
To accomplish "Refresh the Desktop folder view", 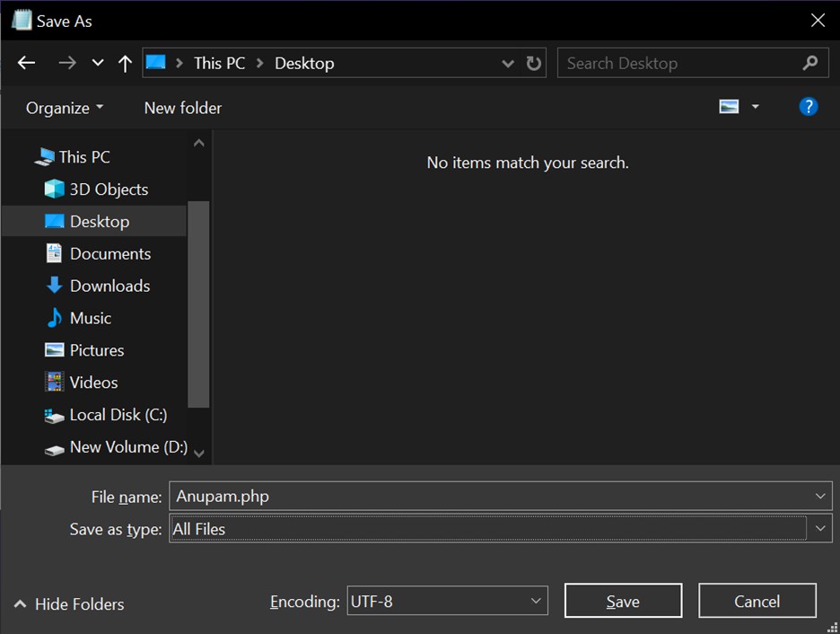I will click(534, 64).
